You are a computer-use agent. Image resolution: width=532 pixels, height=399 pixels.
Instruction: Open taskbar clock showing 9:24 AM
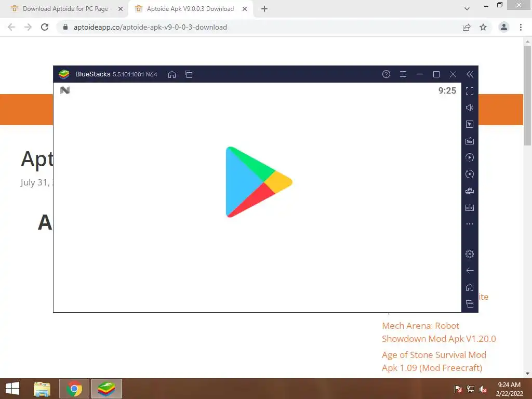coord(509,389)
